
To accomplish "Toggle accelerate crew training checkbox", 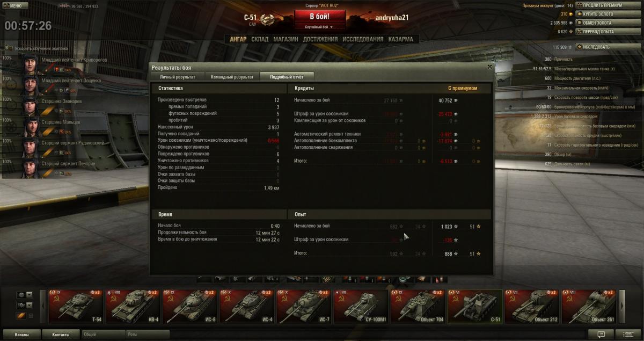I will pos(11,48).
